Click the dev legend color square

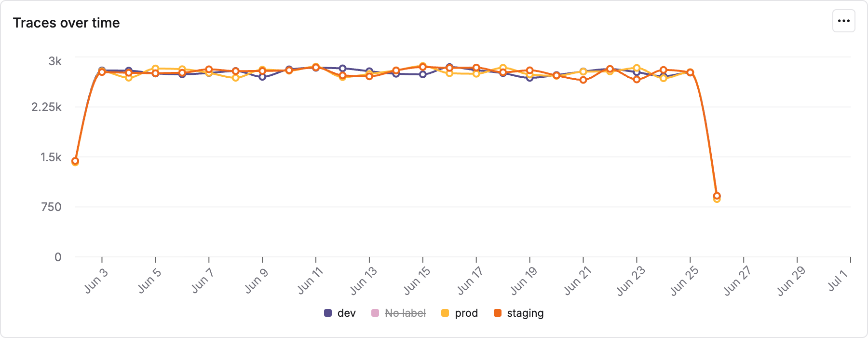(x=328, y=313)
